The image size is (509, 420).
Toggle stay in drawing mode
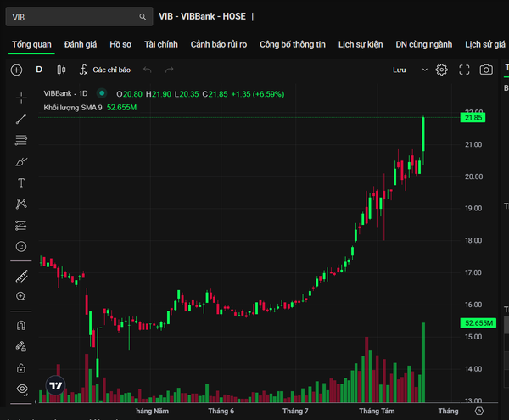pyautogui.click(x=21, y=347)
